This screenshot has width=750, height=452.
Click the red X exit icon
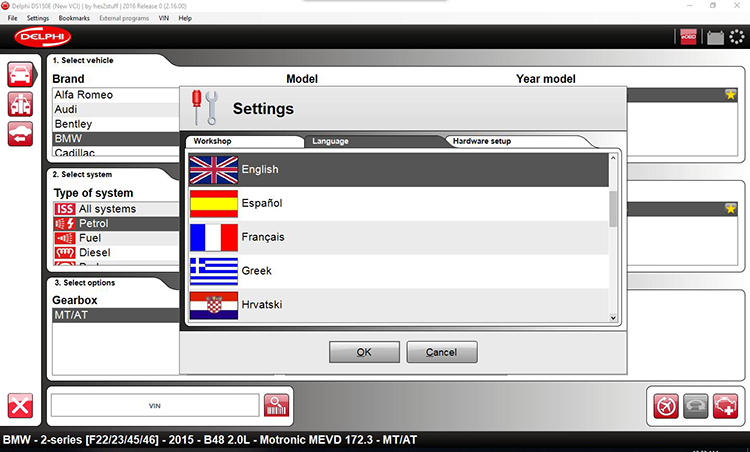click(x=20, y=406)
